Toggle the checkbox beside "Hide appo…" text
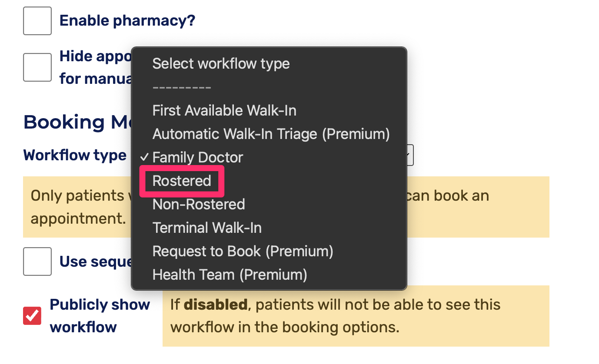The image size is (599, 364). 37,67
